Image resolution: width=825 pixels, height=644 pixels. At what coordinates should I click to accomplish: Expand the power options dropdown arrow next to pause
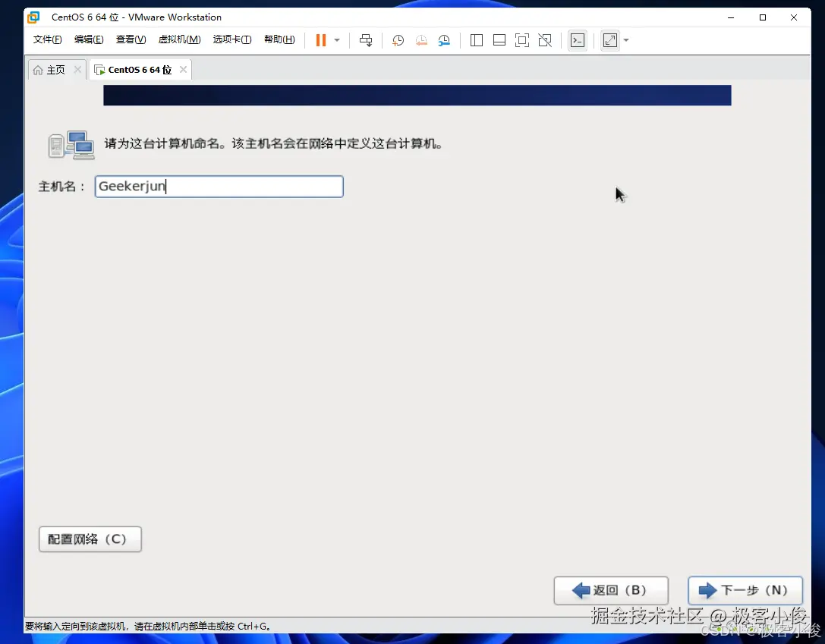[x=337, y=40]
